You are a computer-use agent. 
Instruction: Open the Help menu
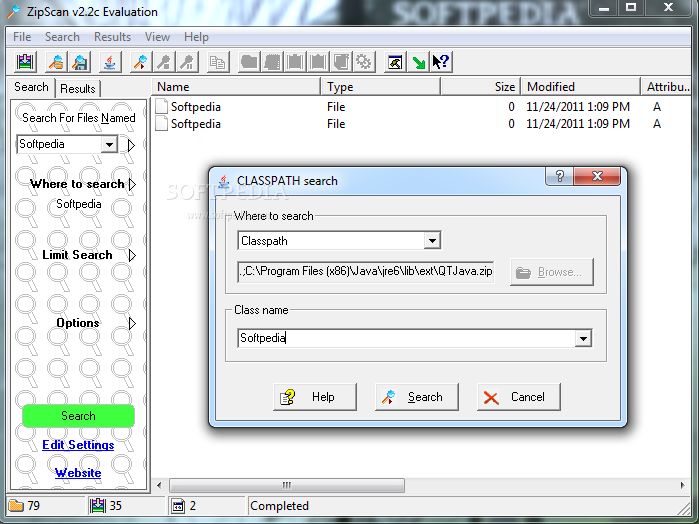pyautogui.click(x=196, y=37)
